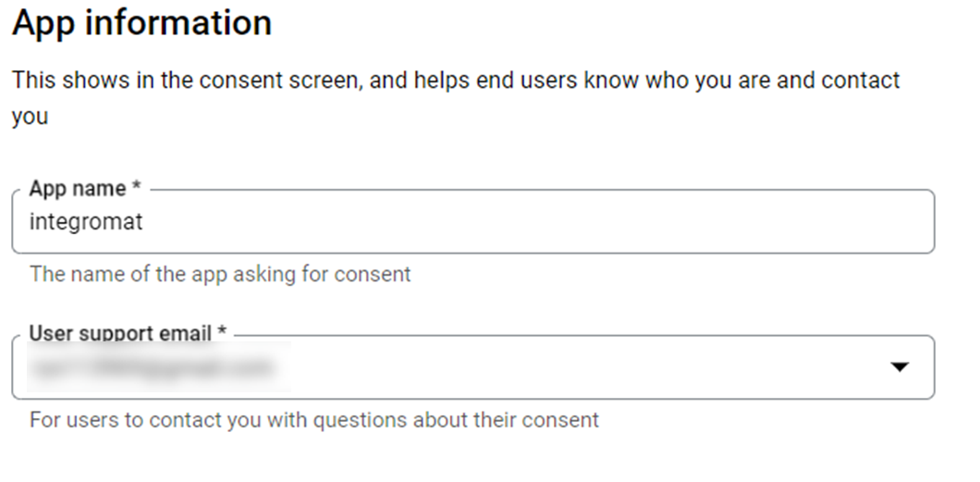Click "The name of the app asking for consent" hint
Viewport: 980px width, 482px height.
(220, 274)
